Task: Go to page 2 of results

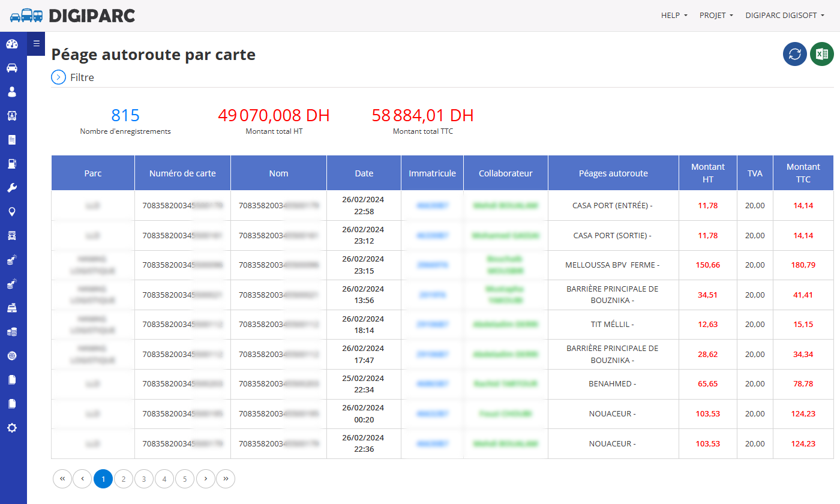Action: pos(124,479)
